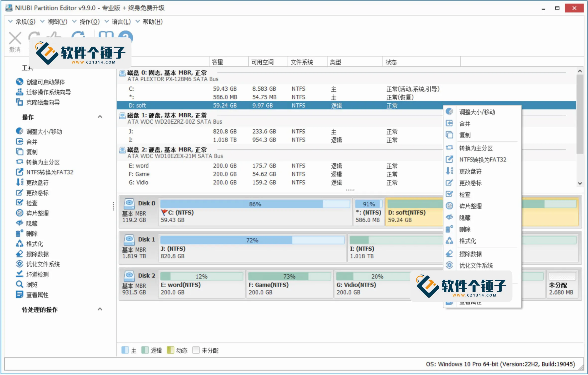Click the 文件系统 column header
Image resolution: width=588 pixels, height=375 pixels.
pos(307,62)
